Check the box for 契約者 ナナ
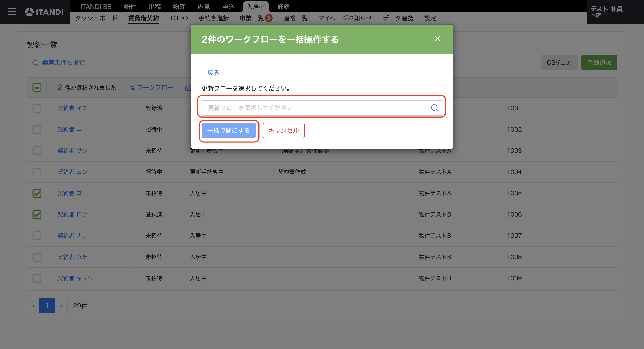 37,236
